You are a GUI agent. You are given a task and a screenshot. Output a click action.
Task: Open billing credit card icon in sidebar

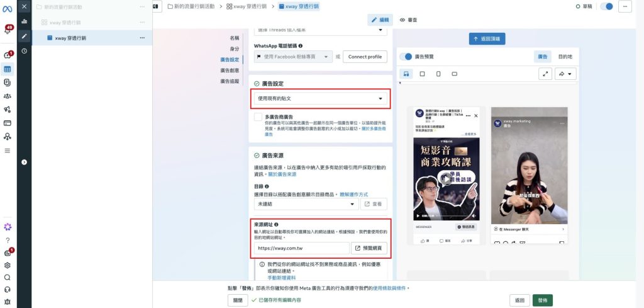8,123
